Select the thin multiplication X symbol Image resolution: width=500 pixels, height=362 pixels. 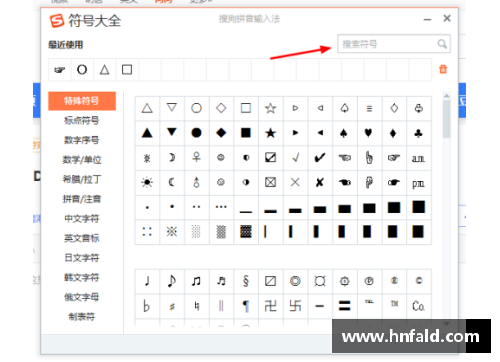pos(295,182)
